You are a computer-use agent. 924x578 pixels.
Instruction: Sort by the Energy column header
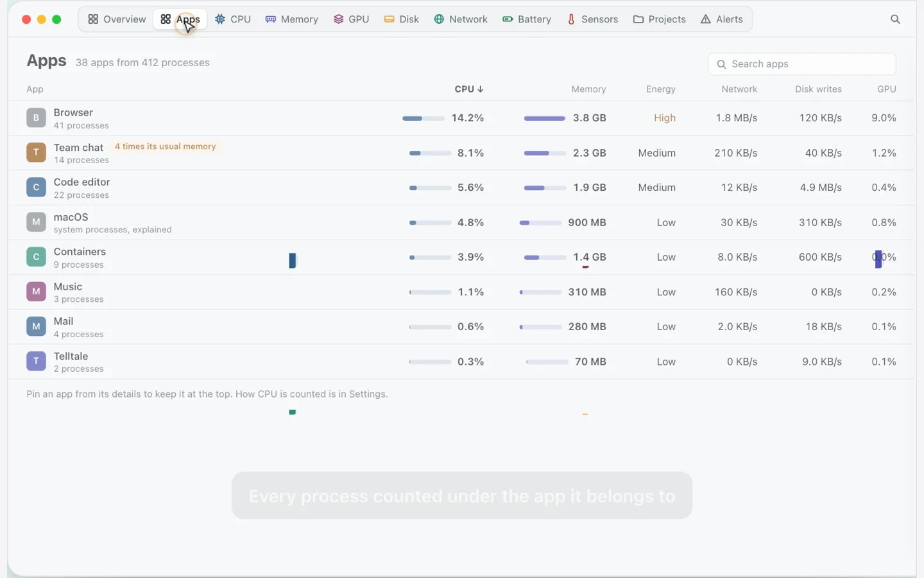(x=660, y=89)
